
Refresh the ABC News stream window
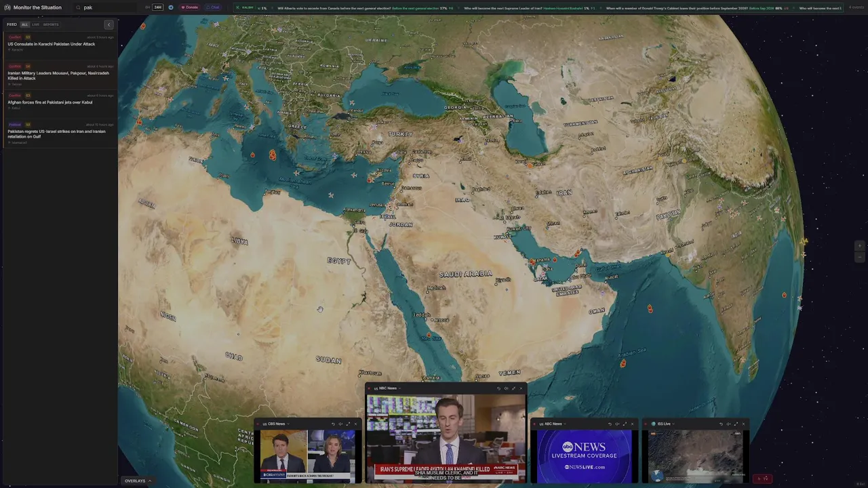coord(610,424)
